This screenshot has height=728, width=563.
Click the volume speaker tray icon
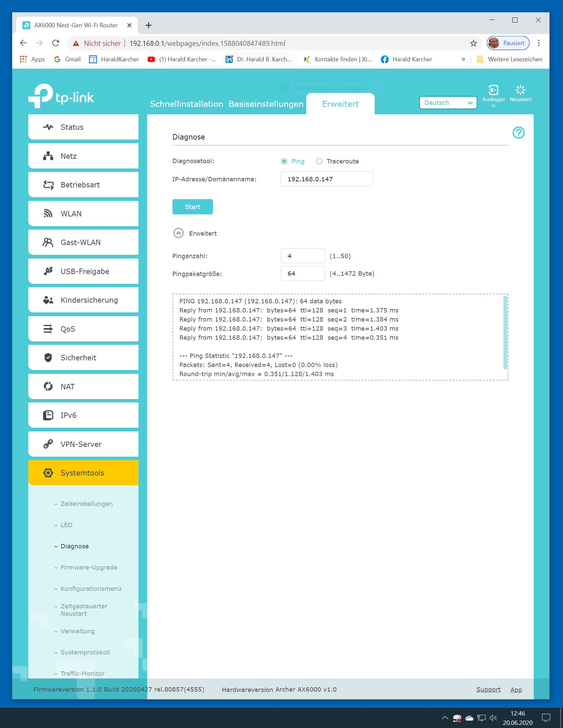pyautogui.click(x=493, y=718)
